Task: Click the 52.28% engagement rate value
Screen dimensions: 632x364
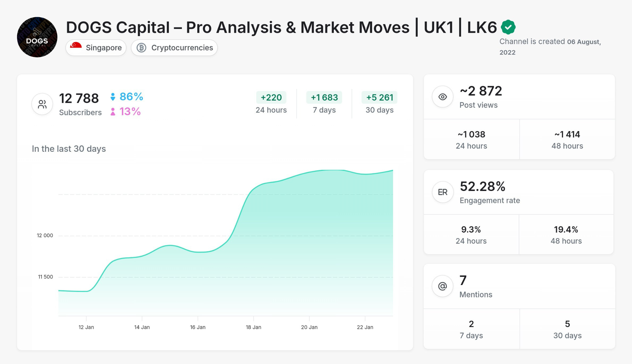Action: coord(483,186)
